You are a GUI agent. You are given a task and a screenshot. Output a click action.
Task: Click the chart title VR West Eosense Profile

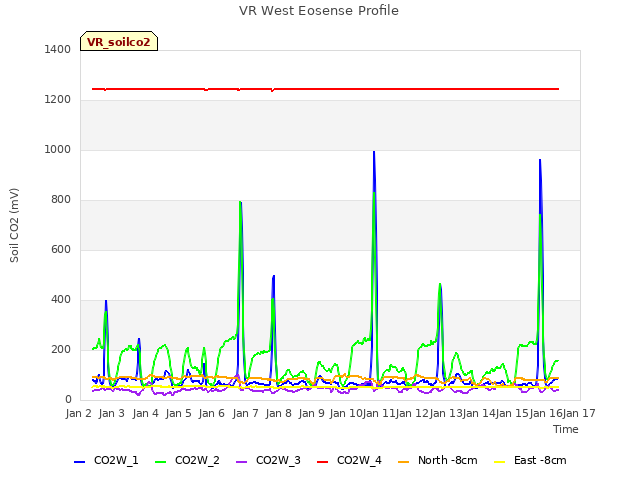click(x=319, y=11)
